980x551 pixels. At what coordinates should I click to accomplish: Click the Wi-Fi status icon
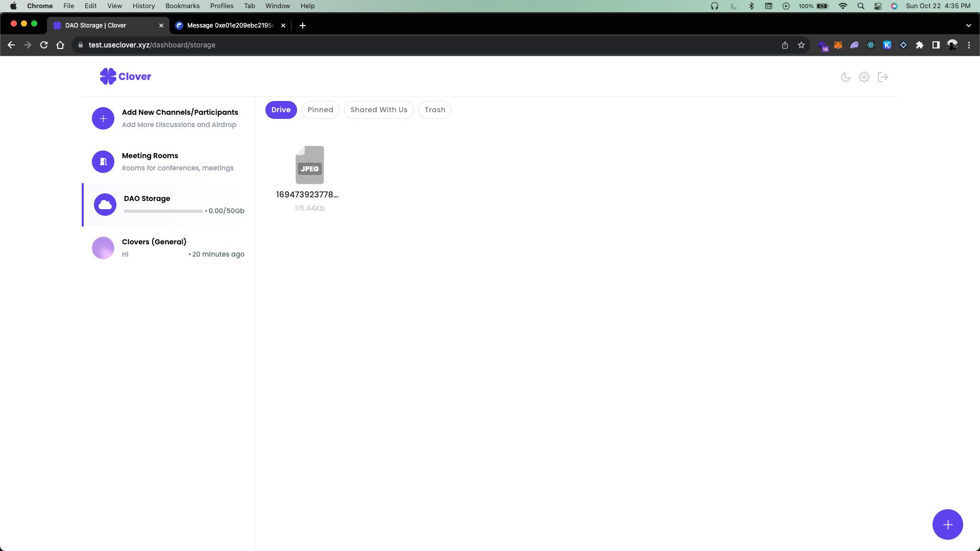843,6
